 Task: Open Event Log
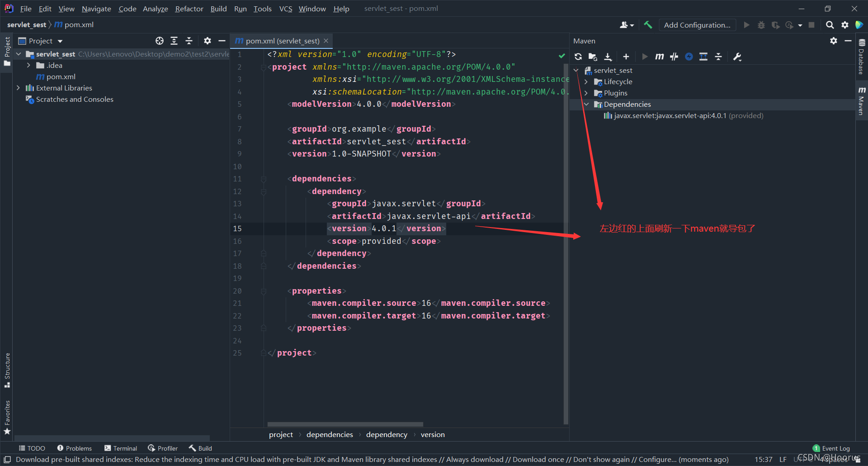pyautogui.click(x=831, y=448)
